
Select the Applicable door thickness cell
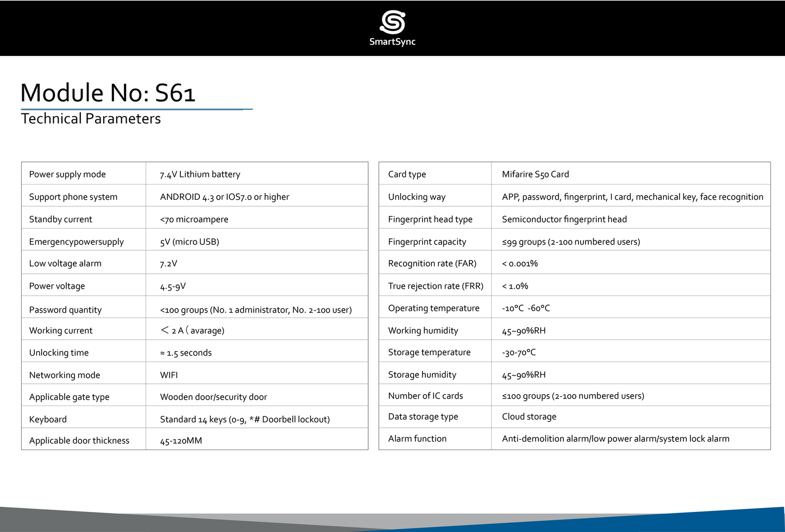pyautogui.click(x=79, y=440)
